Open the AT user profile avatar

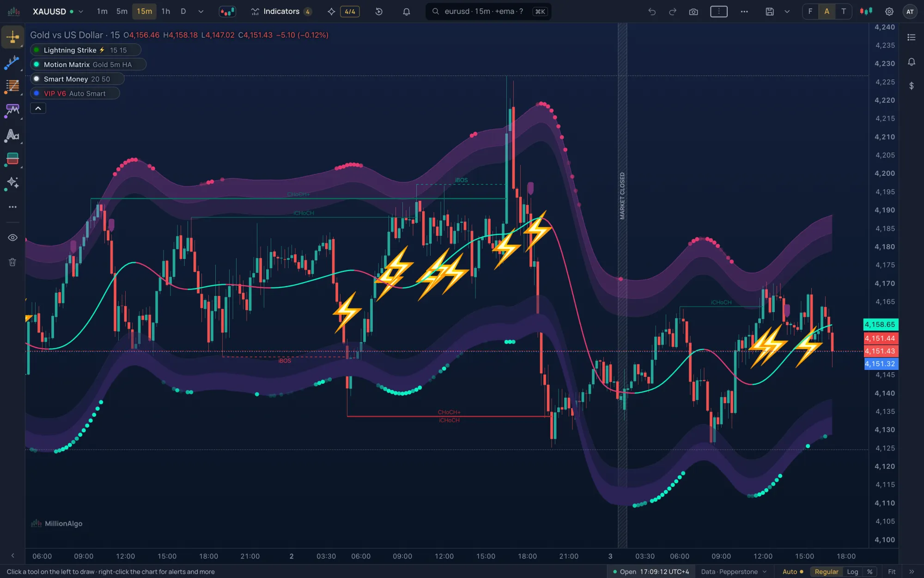(x=910, y=12)
